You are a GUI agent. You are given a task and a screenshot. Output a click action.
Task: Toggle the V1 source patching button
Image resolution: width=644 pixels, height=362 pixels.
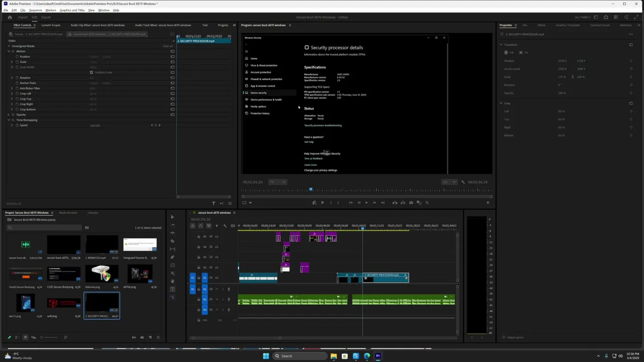(x=193, y=278)
